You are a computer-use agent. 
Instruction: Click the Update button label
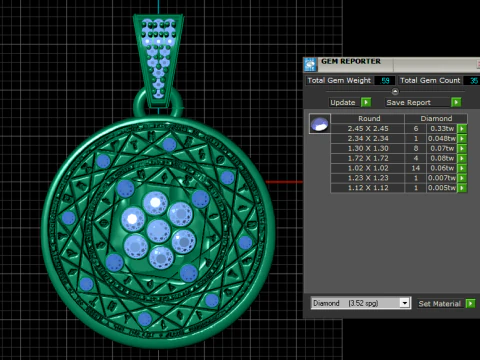343,102
